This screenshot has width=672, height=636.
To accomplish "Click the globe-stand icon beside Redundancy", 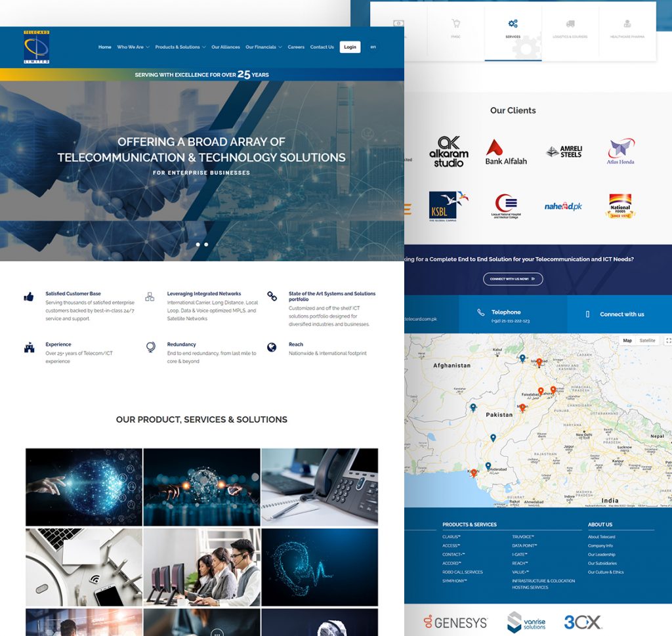I will [x=150, y=347].
